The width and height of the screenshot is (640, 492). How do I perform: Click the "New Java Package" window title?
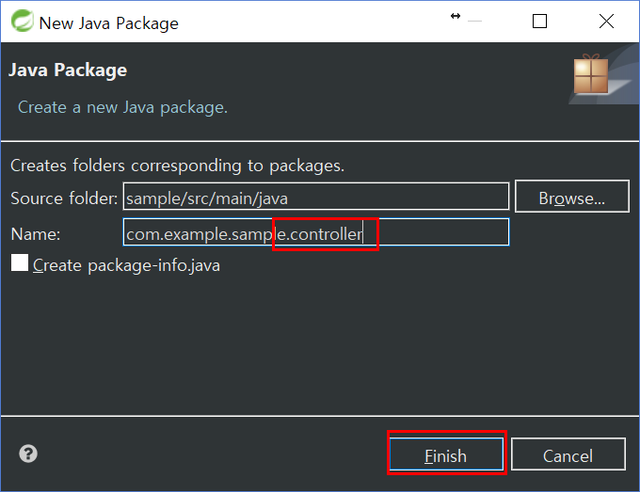click(108, 22)
